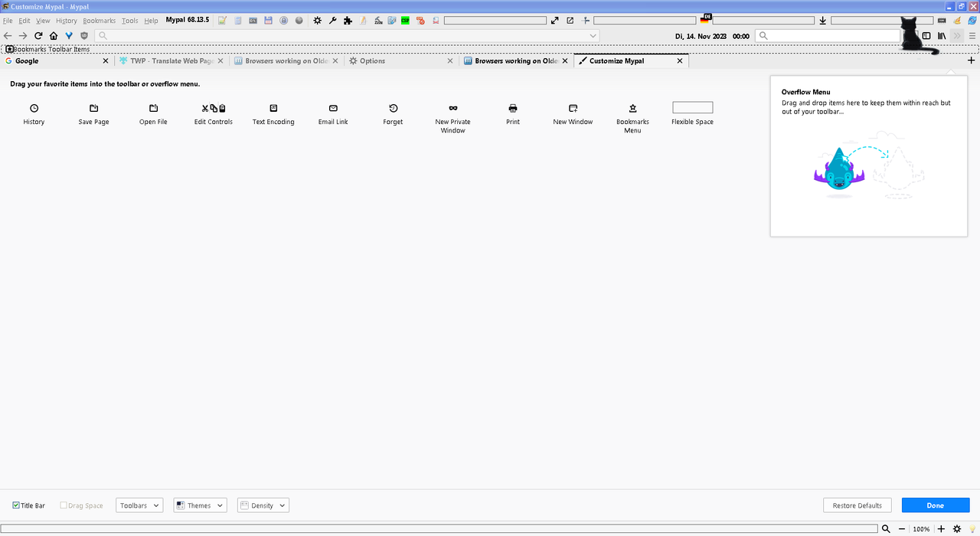Click status bar magnifier icon
Viewport: 980px width, 536px height.
coord(886,528)
